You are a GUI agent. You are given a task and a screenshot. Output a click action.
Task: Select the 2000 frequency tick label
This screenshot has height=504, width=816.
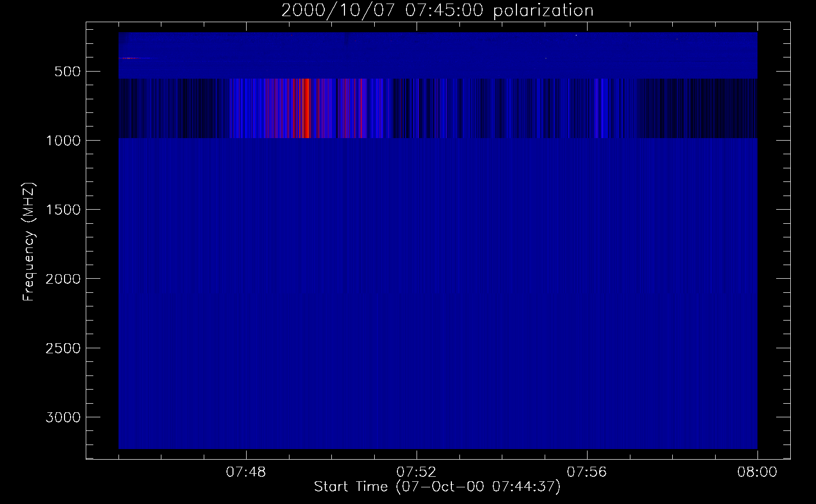(x=63, y=279)
